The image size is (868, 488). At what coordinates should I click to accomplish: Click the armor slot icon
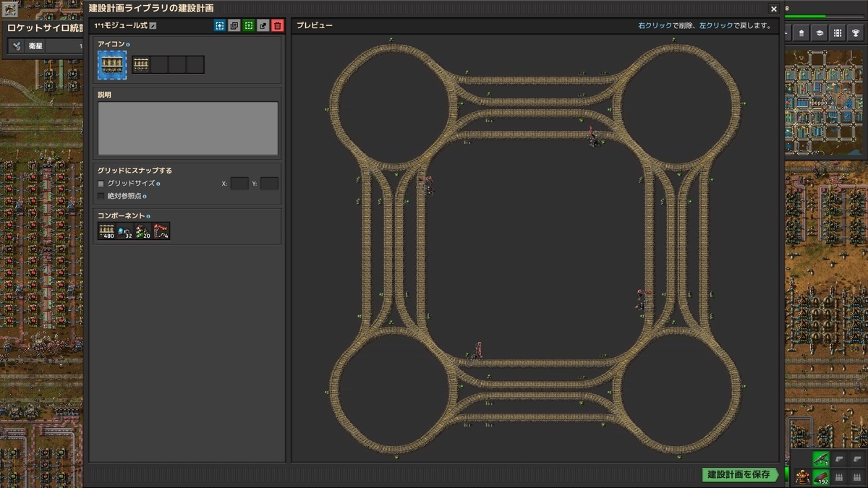click(802, 476)
